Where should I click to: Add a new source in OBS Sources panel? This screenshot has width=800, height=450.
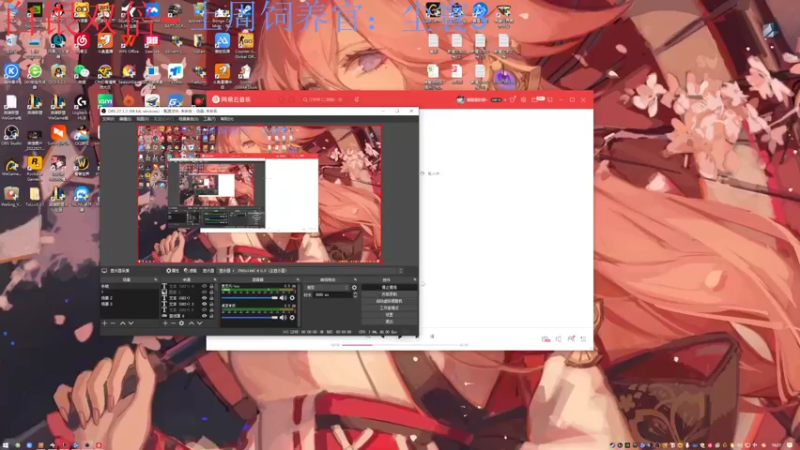165,323
